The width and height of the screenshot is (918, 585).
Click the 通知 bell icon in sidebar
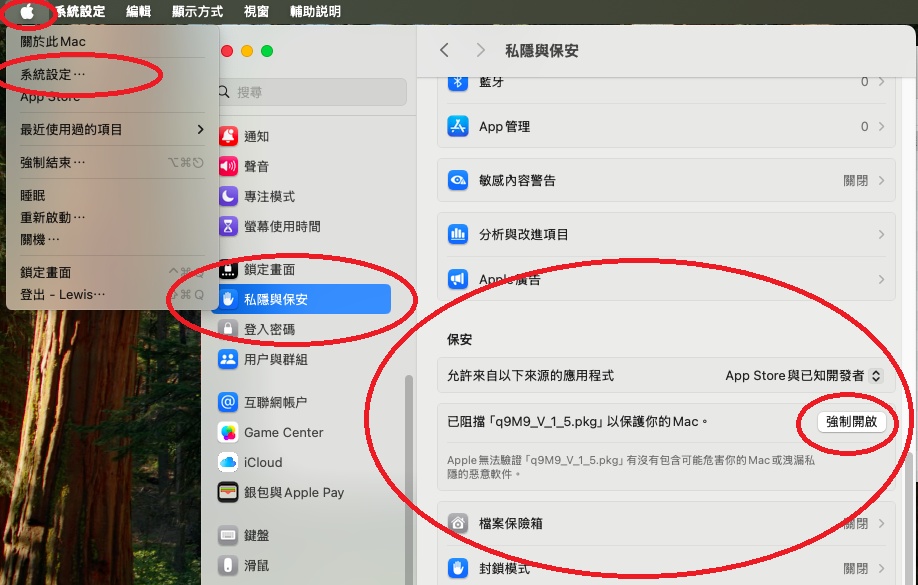[228, 136]
